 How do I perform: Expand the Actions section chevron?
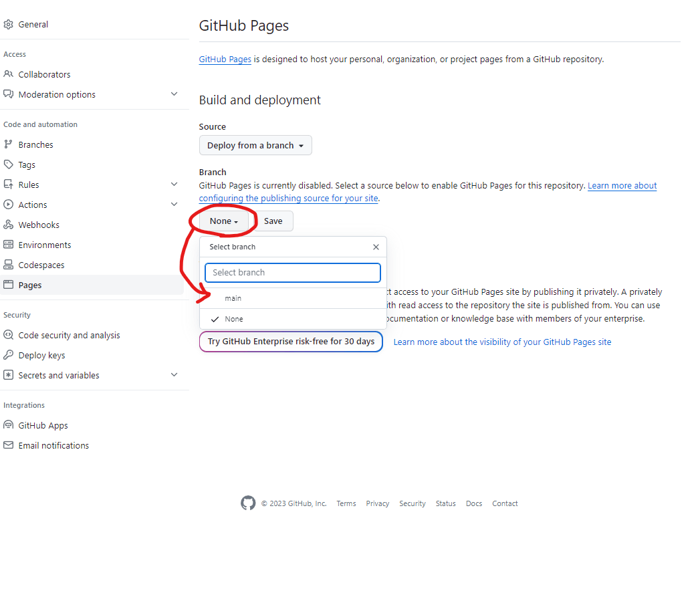click(x=174, y=205)
